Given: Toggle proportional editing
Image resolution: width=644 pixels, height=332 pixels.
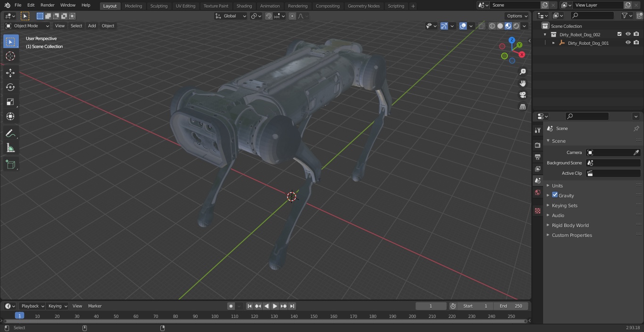Looking at the screenshot, I should click(292, 16).
